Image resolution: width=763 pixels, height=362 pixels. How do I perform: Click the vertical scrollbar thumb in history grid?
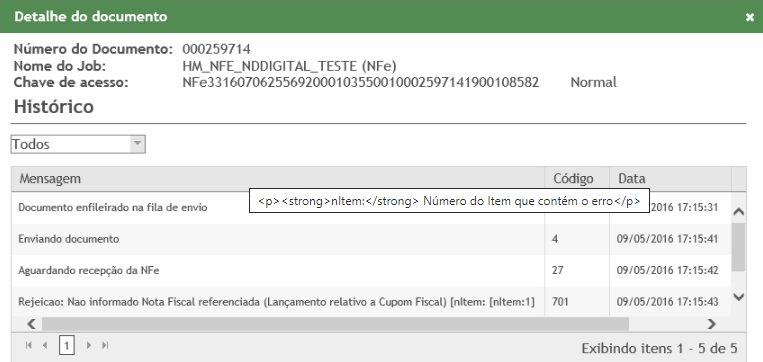[x=739, y=247]
